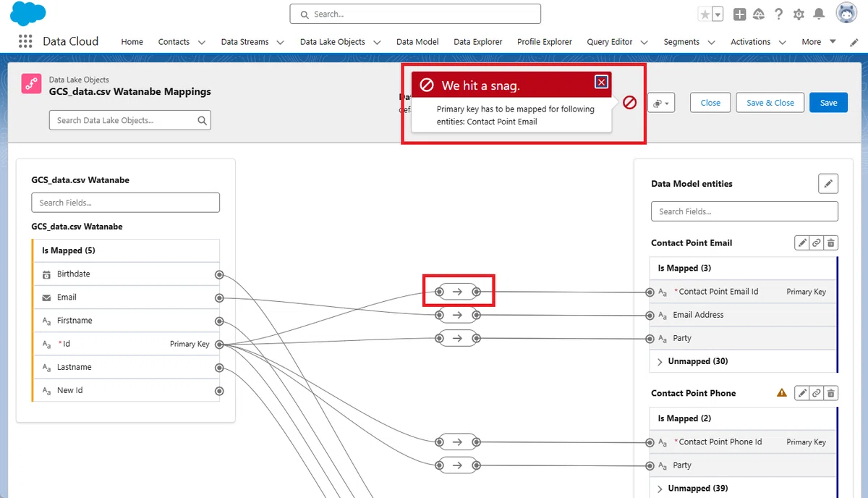The image size is (868, 498).
Task: Switch to the Profile Explorer tab
Action: click(545, 42)
